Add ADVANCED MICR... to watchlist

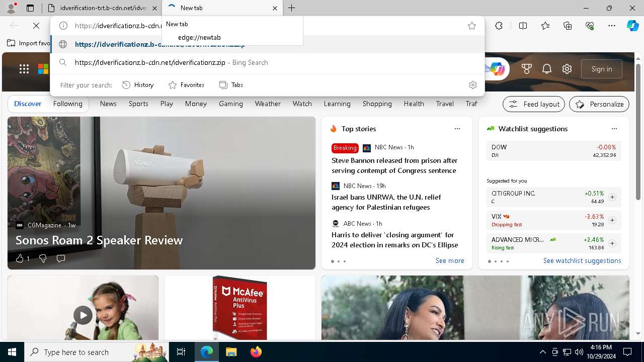[612, 243]
